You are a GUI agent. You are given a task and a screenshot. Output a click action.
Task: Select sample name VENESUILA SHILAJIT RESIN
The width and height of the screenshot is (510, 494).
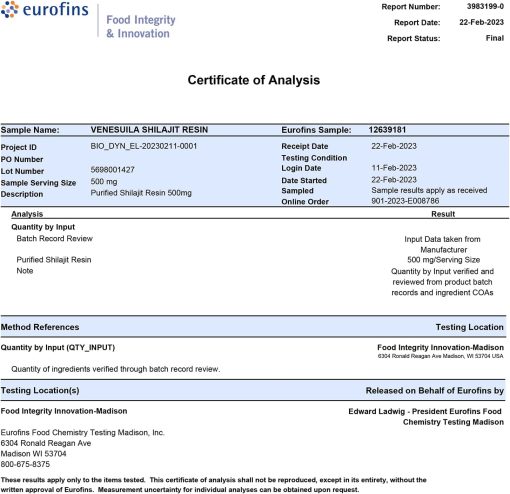tap(149, 130)
